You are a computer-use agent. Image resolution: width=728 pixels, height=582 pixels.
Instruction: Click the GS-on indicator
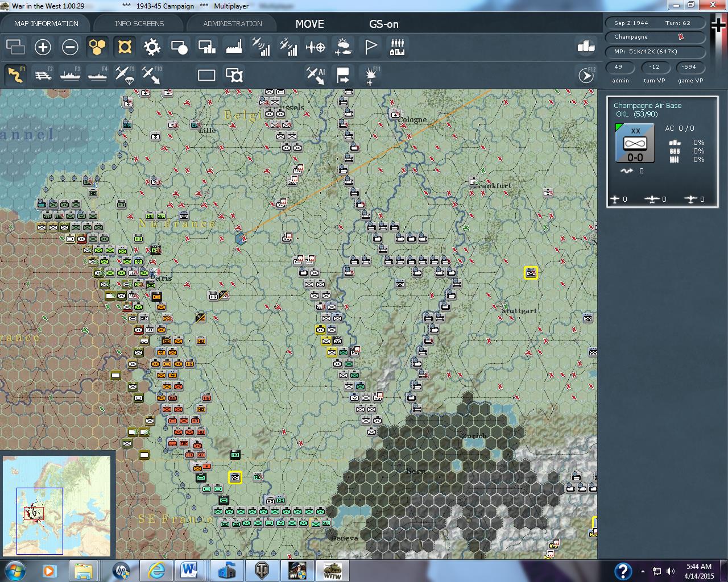click(384, 24)
